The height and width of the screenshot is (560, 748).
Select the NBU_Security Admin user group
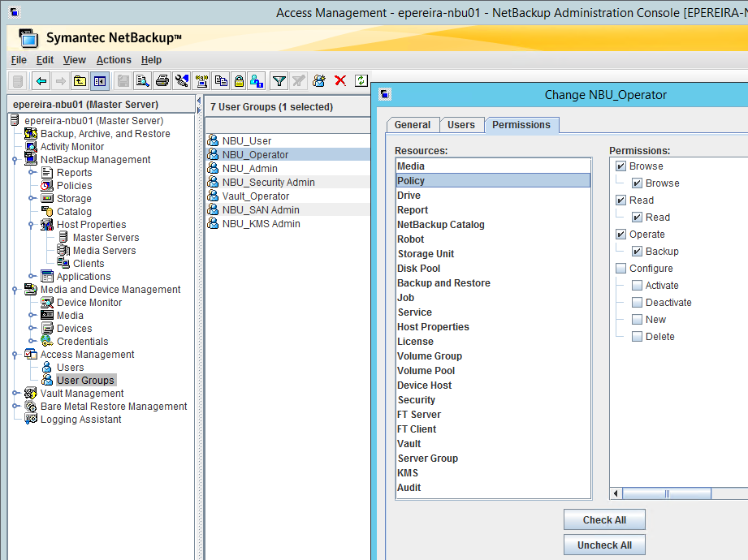pos(288,182)
